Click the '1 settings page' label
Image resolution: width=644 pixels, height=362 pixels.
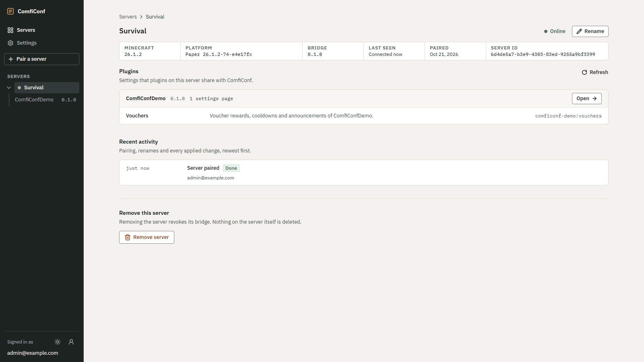pos(211,99)
